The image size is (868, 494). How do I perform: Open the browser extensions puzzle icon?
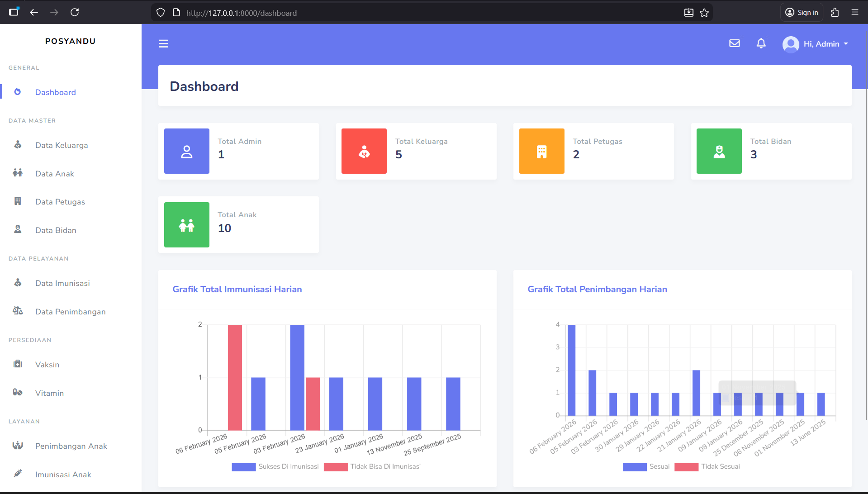[x=835, y=13]
